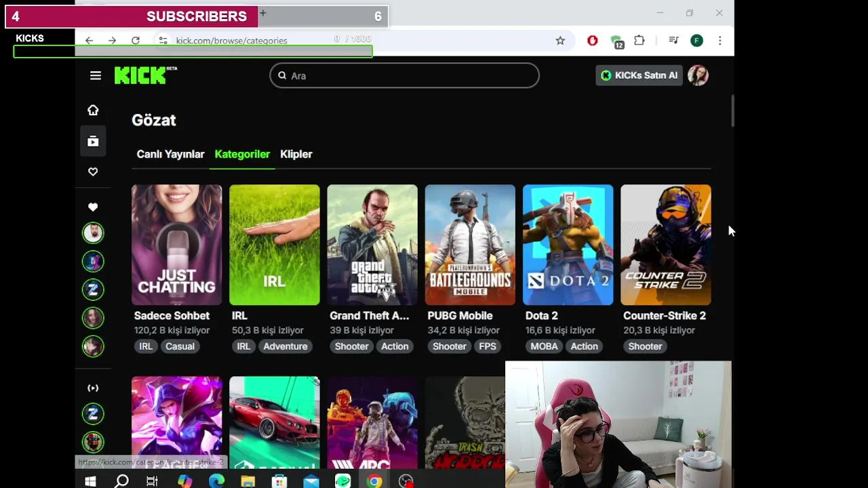Viewport: 868px width, 488px height.
Task: Open the League of Legends thumbnail
Action: click(x=176, y=422)
